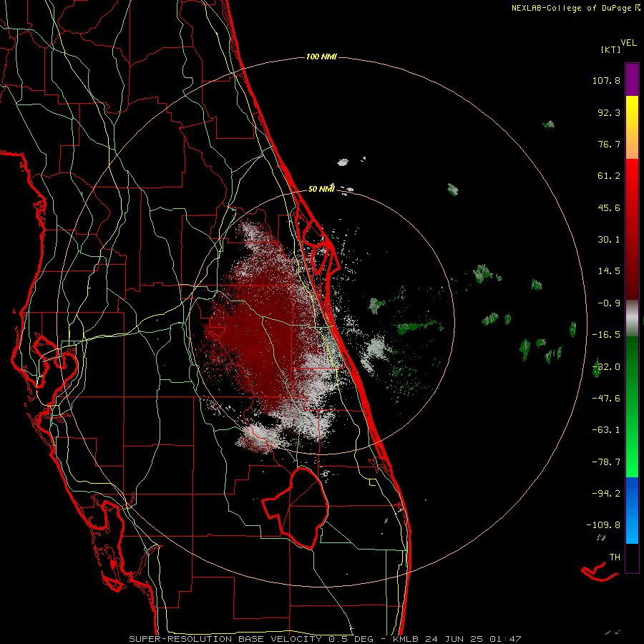
Task: Select the -47.6 scale value
Action: (606, 399)
